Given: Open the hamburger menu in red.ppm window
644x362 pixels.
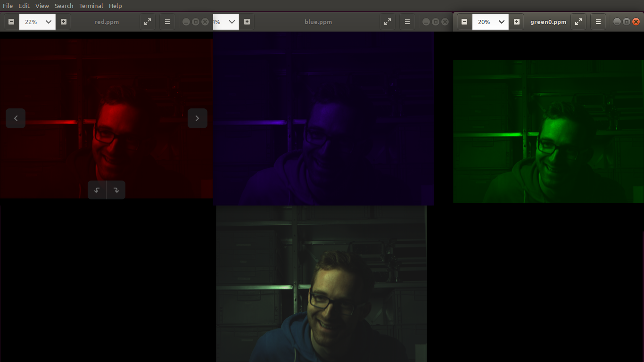Looking at the screenshot, I should pos(167,21).
